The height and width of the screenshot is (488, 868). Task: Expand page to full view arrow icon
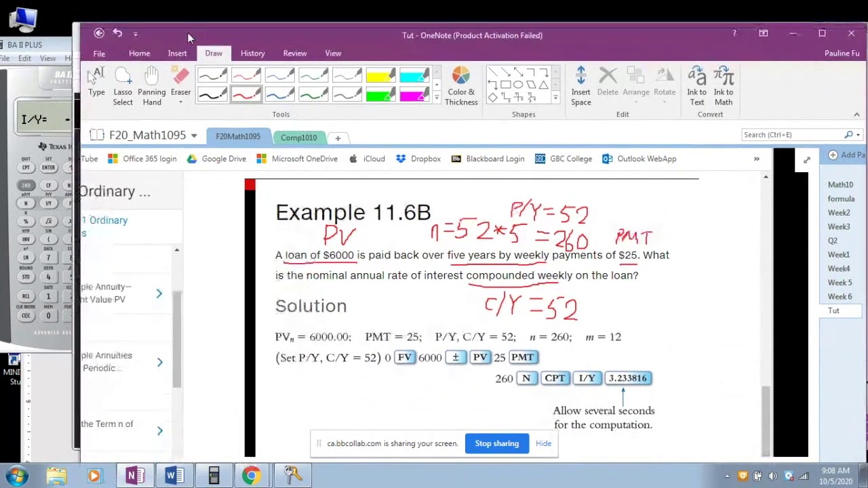coord(806,160)
